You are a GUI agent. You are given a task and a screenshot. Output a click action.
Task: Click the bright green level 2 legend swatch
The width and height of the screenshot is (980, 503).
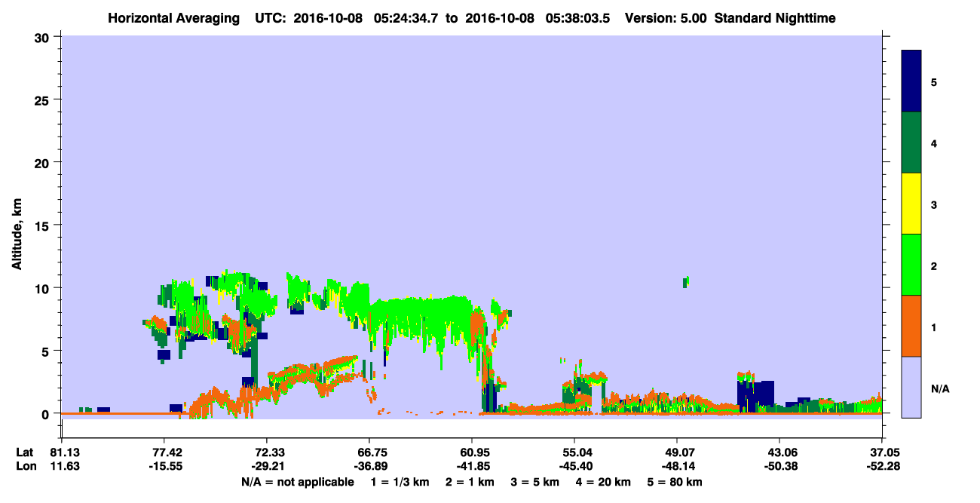(x=911, y=265)
